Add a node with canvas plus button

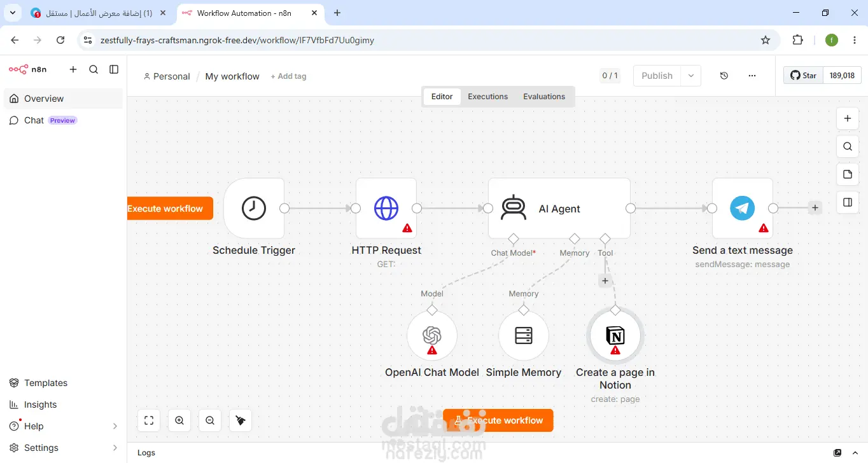tap(847, 118)
